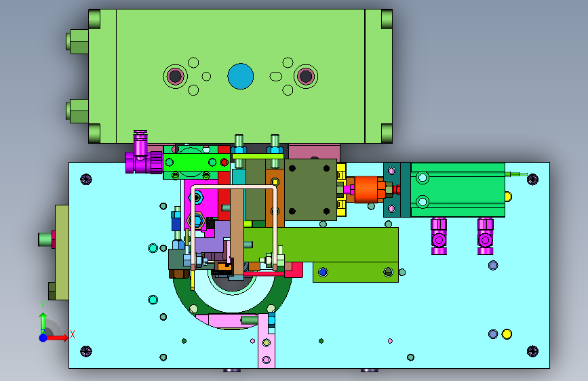Select the green pneumatic cylinder body on right
Image resolution: width=588 pixels, height=381 pixels.
click(458, 190)
